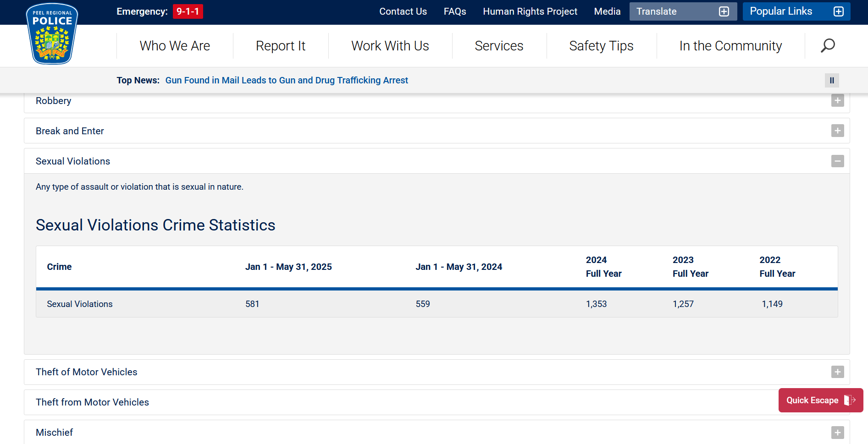Open the Services menu
This screenshot has width=868, height=444.
(x=499, y=46)
